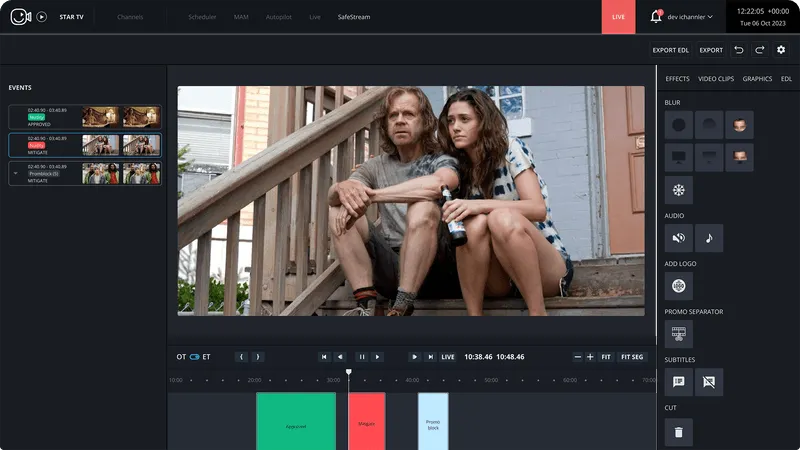Select the green Approved timeline segment
800x450 pixels.
[x=296, y=421]
